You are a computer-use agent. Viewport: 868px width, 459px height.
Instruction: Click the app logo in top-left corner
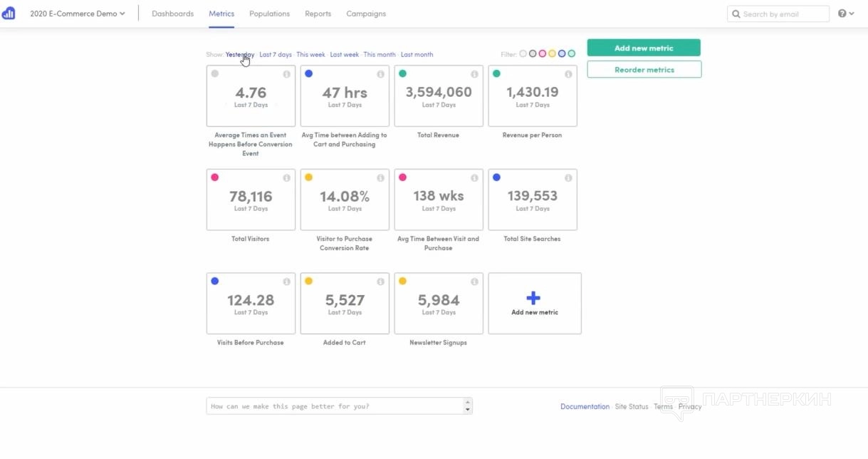point(9,14)
